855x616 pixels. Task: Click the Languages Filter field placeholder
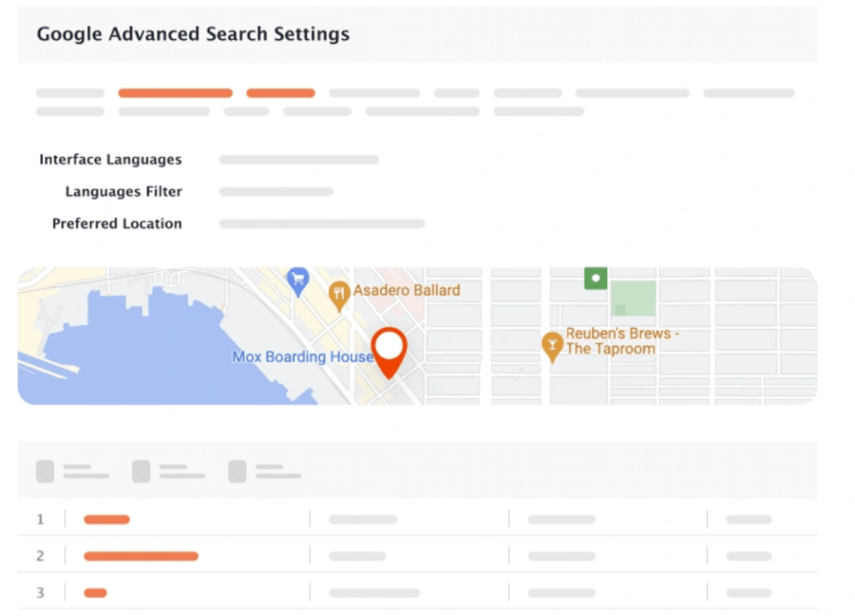click(276, 192)
